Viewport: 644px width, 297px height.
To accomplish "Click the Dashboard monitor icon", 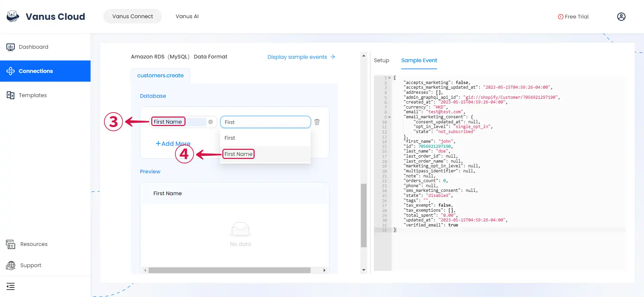I will [x=10, y=47].
